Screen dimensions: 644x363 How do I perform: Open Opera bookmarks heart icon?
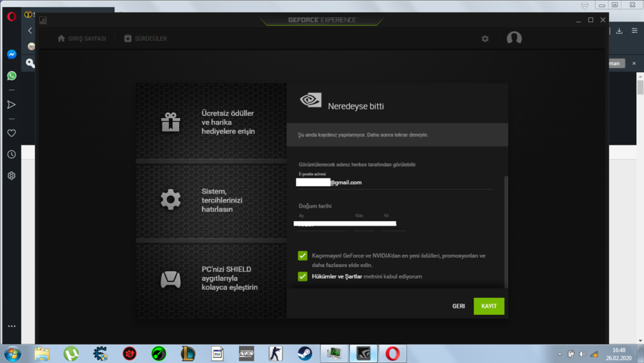(x=11, y=133)
